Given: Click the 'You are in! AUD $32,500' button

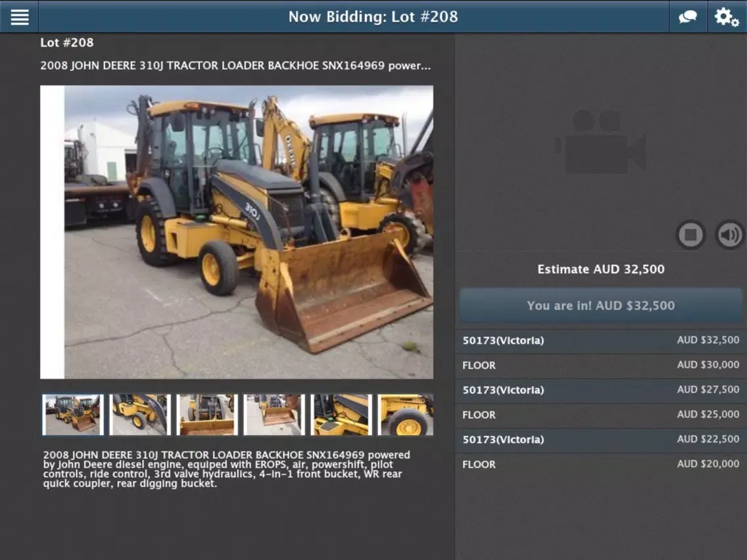Looking at the screenshot, I should [601, 305].
